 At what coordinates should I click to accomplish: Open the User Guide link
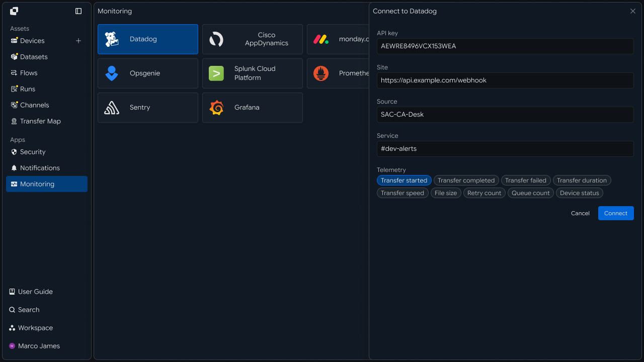click(35, 292)
